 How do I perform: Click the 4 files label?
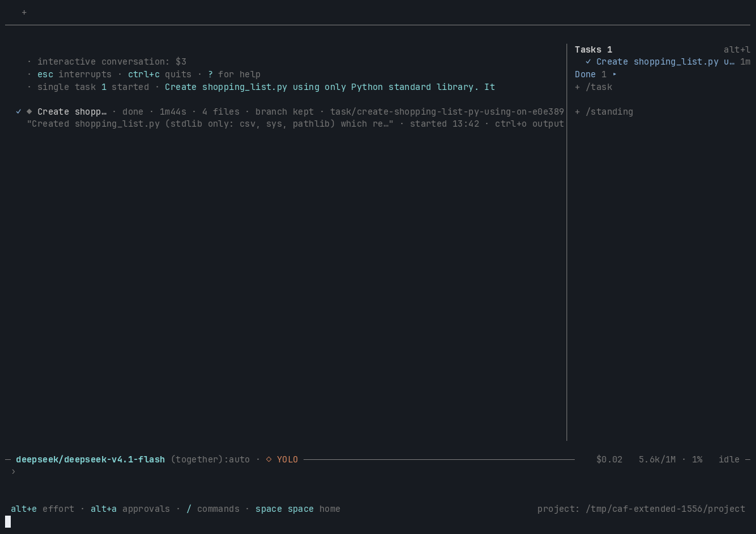tap(221, 112)
